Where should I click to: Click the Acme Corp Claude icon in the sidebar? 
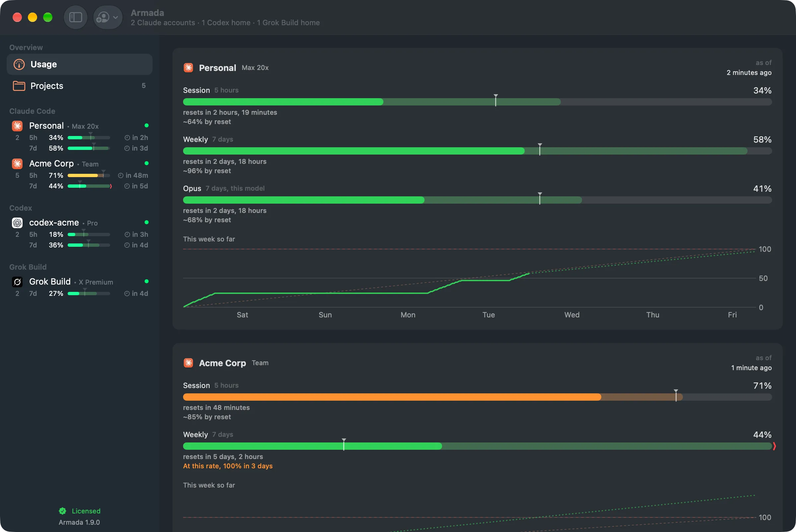(17, 164)
